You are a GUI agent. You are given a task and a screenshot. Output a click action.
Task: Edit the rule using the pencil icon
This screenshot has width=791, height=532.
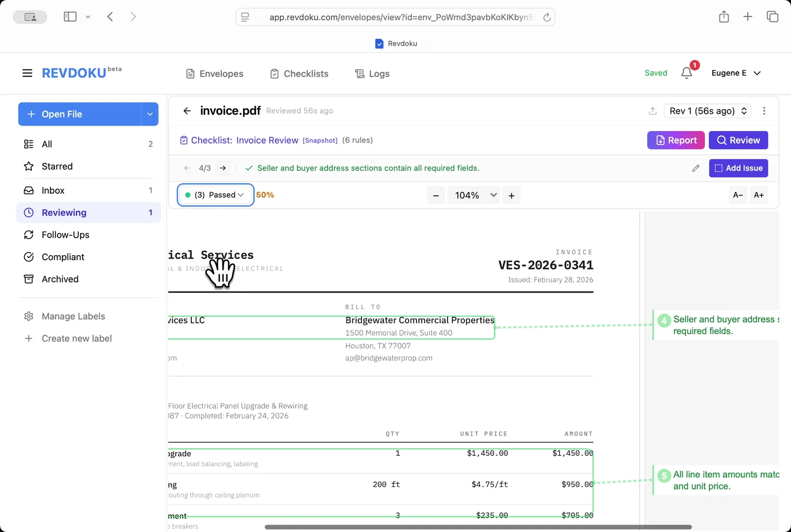[x=696, y=168]
